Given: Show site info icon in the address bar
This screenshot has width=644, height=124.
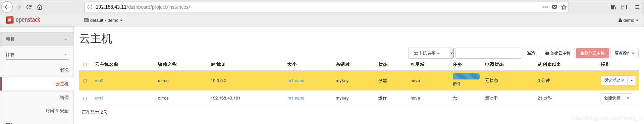Looking at the screenshot, I should tap(90, 7).
